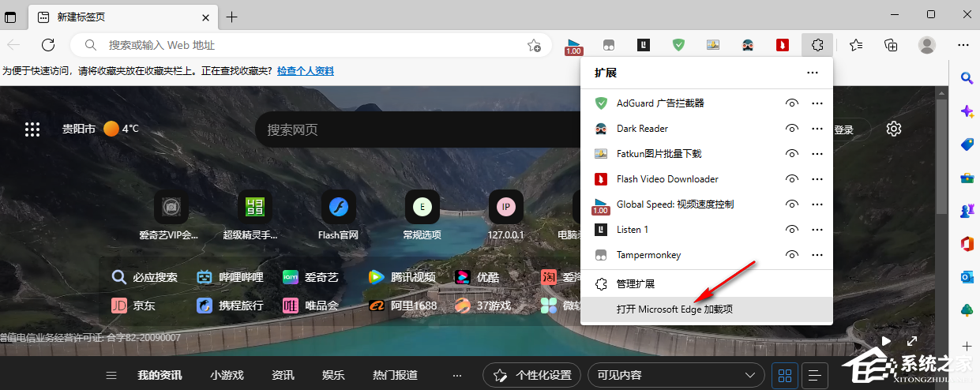Click the 检查个人资料 link

pyautogui.click(x=305, y=71)
